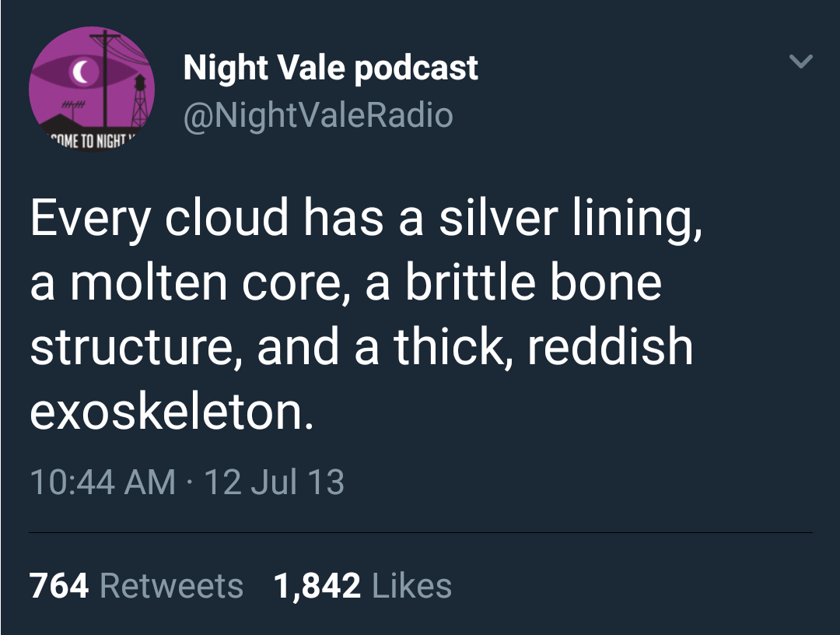Open the Night Vale podcast profile picture
This screenshot has width=840, height=635.
92,89
